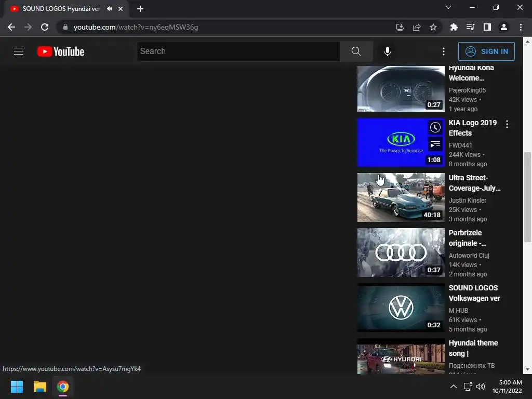The image size is (532, 399).
Task: Open the title Hyundai theme song
Action: pos(473,348)
